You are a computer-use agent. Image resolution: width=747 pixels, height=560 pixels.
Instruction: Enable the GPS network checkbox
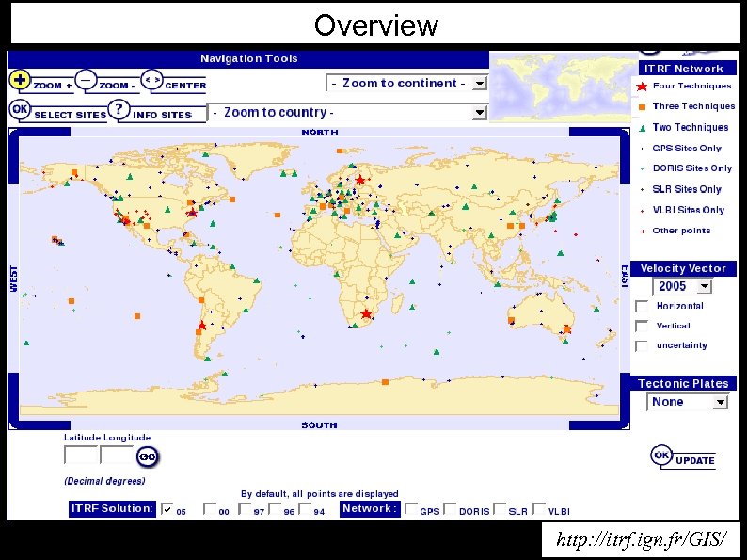(410, 508)
